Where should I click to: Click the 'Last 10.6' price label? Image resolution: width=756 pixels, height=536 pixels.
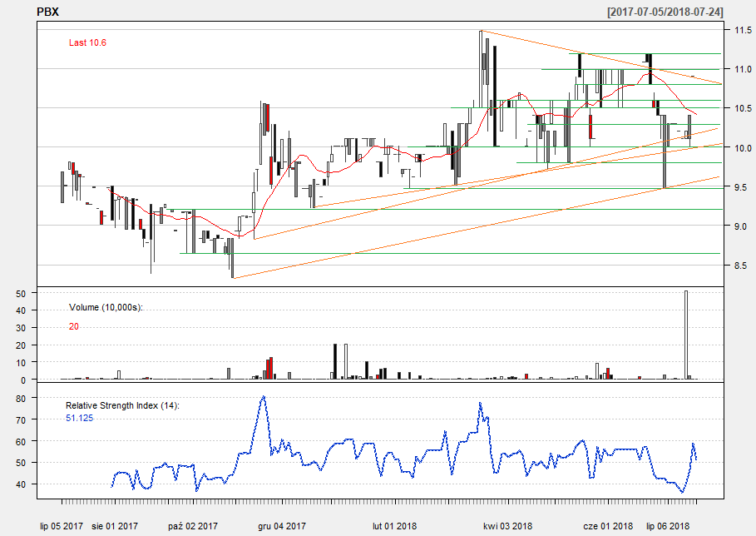pos(87,43)
